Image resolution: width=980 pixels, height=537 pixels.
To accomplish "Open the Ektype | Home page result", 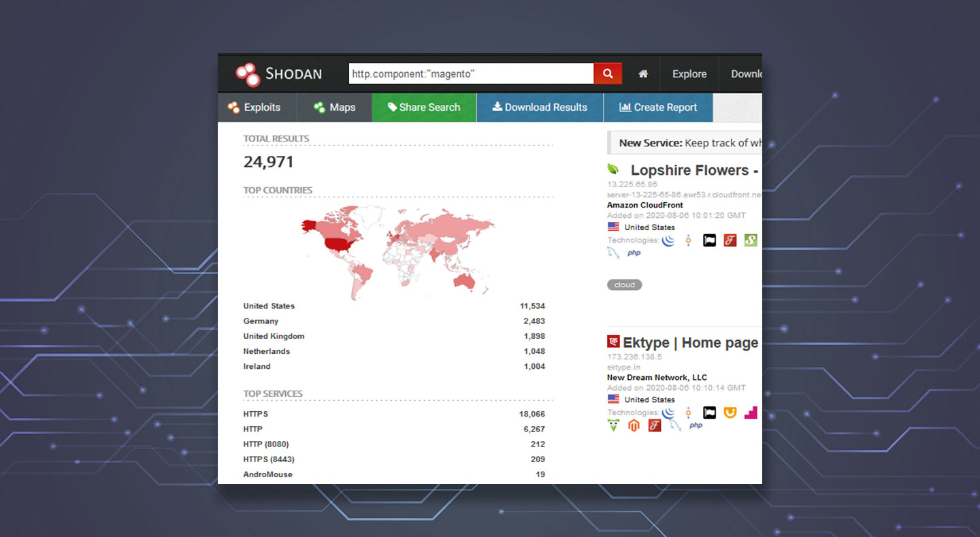I will click(x=690, y=343).
